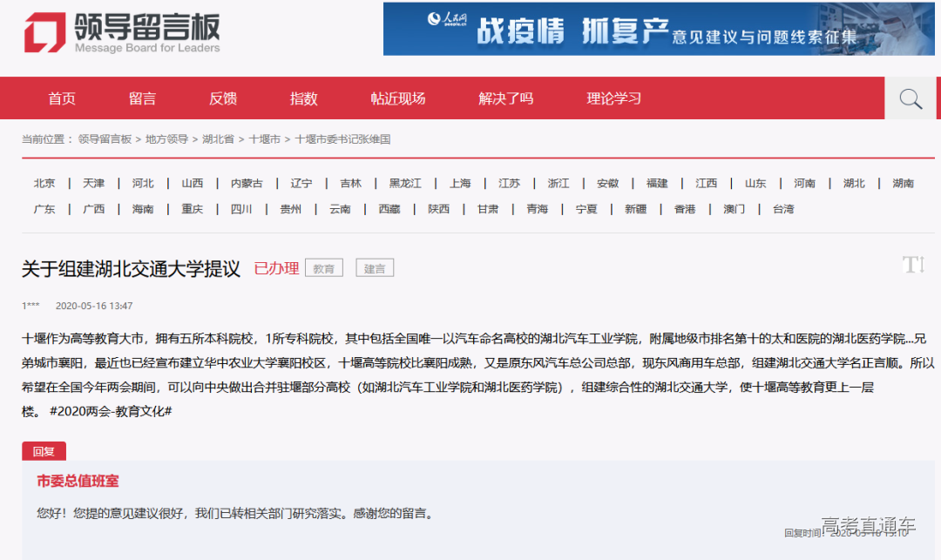Screen dimensions: 941x560
Task: Click the 建言 type tag
Action: (x=375, y=268)
